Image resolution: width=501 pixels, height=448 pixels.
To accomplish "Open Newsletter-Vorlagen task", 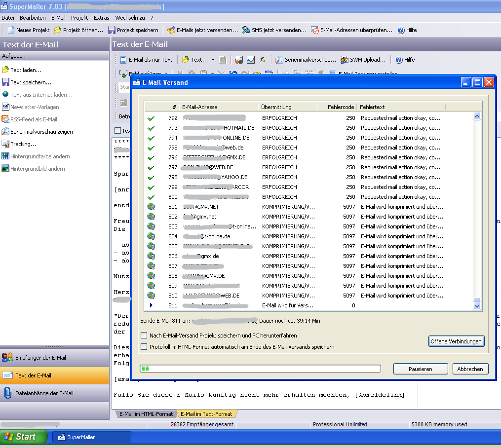I will point(33,107).
